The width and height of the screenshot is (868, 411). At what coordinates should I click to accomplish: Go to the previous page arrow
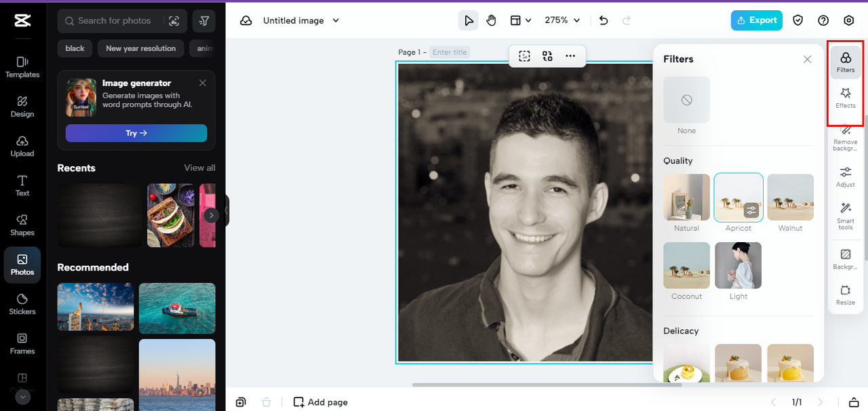[x=773, y=402]
